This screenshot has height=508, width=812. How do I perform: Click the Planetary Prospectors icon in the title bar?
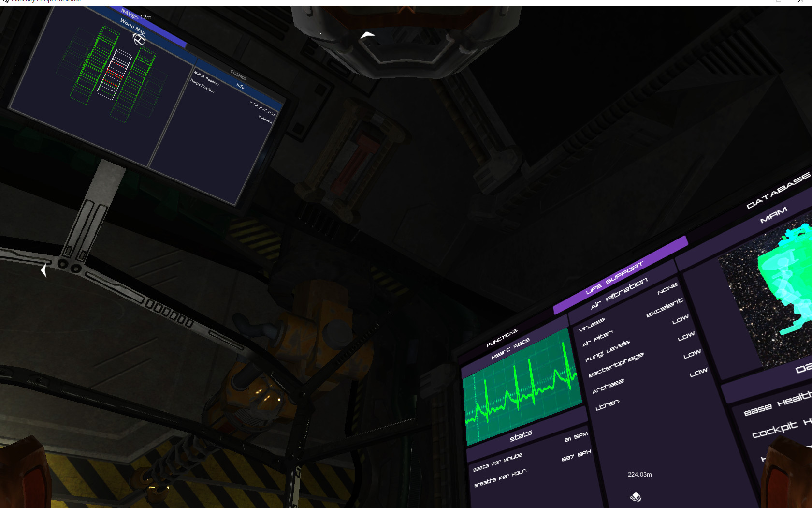[5, 2]
